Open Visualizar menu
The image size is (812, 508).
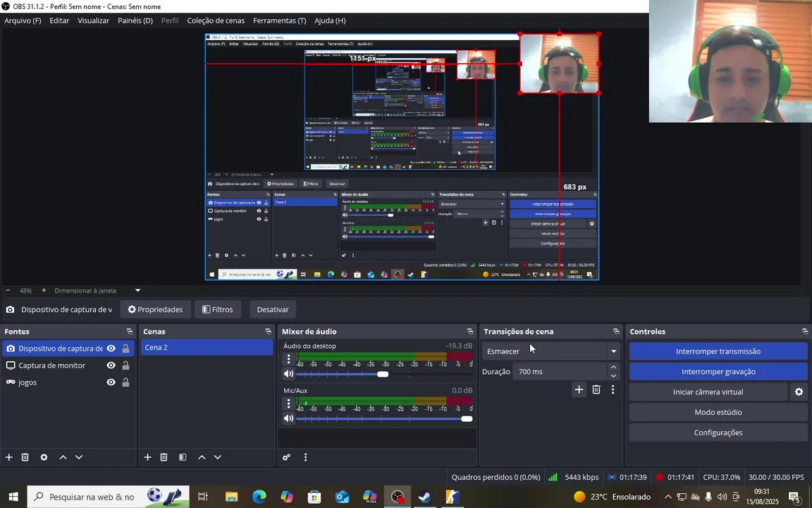(93, 20)
